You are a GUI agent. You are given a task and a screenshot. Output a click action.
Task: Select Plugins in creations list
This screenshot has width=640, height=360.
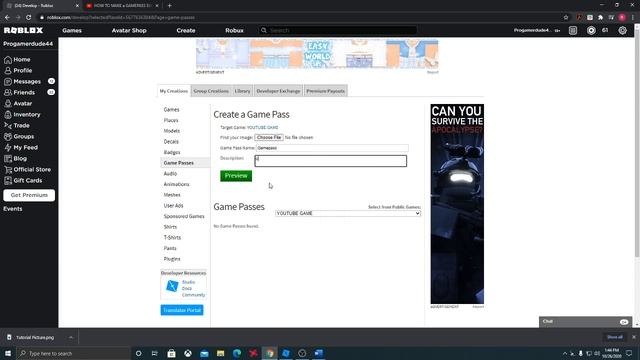click(x=172, y=259)
